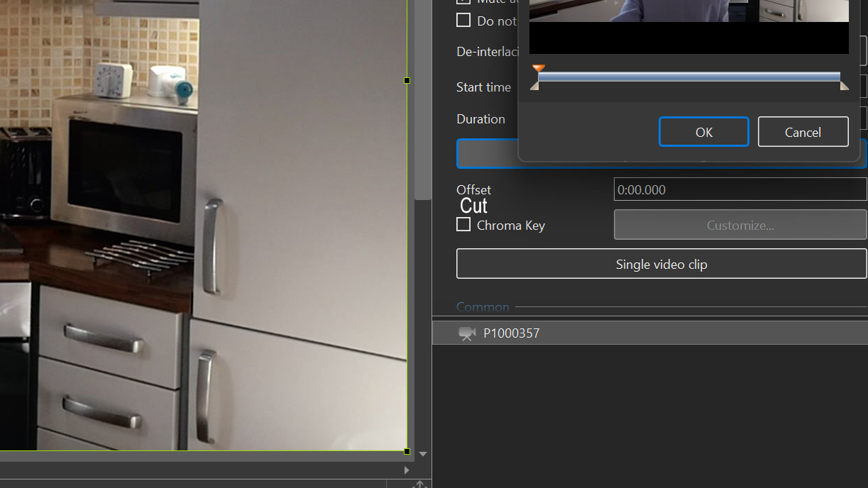Click the Single video clip button
868x488 pixels.
click(x=661, y=264)
